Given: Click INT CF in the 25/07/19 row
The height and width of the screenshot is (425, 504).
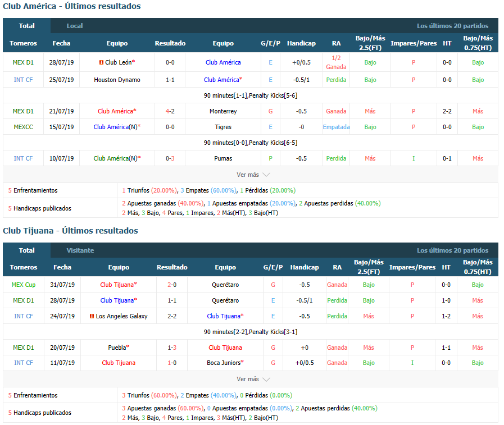Looking at the screenshot, I should point(23,80).
